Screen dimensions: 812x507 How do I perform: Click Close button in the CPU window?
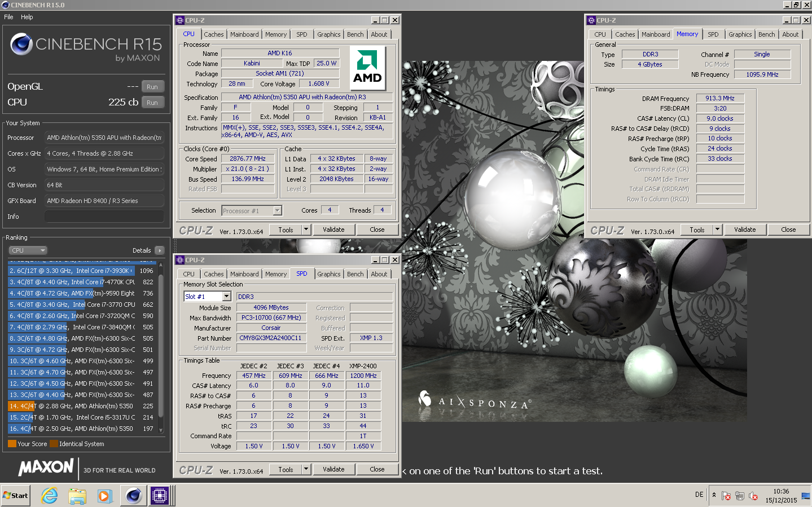click(x=378, y=230)
